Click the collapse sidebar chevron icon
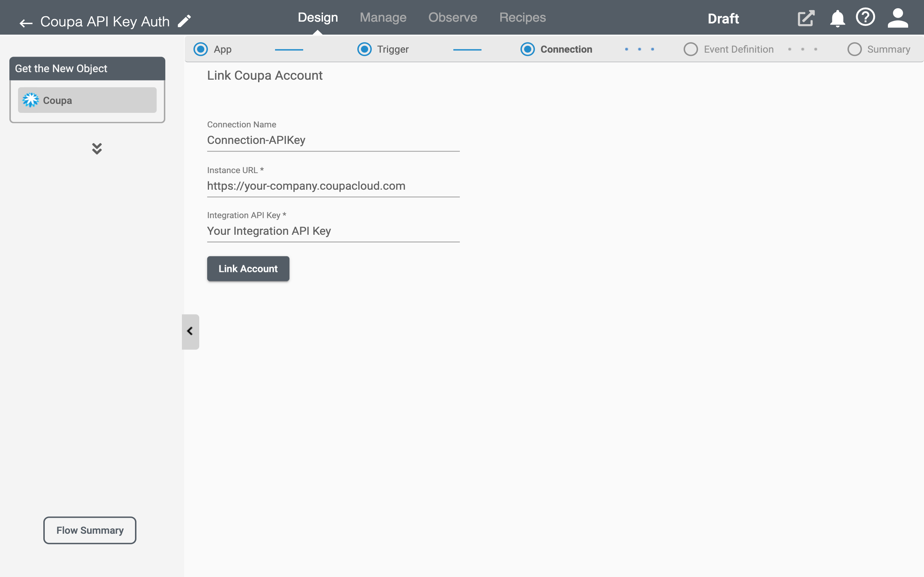This screenshot has height=577, width=924. tap(190, 331)
